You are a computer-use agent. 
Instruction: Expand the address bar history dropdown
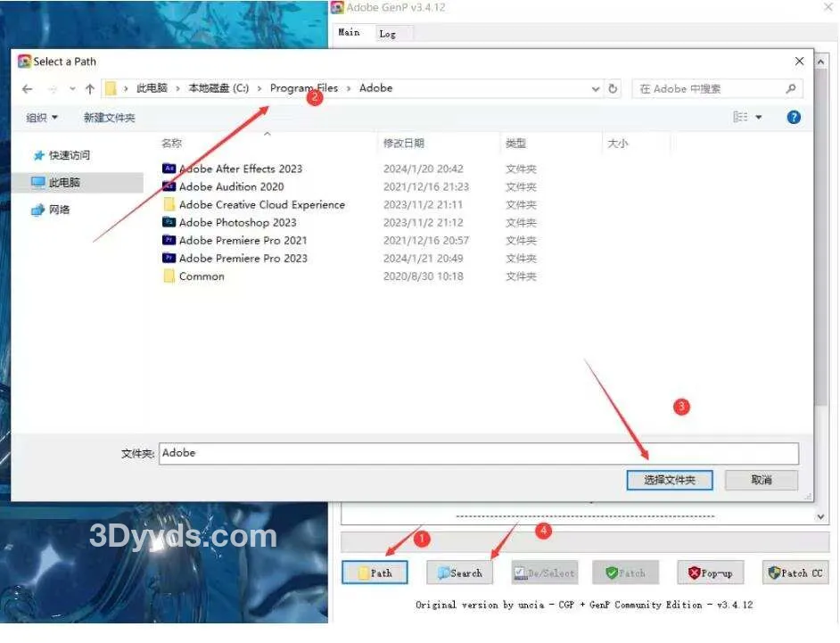click(x=595, y=88)
